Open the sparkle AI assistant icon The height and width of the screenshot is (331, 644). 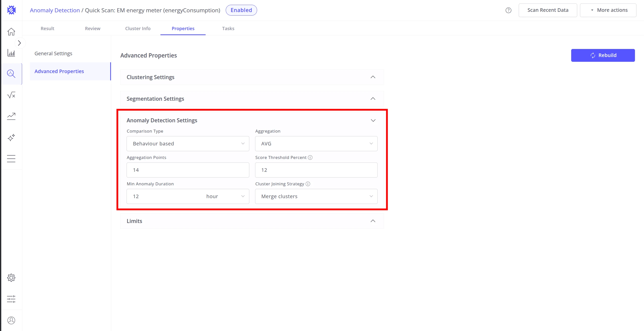tap(11, 137)
